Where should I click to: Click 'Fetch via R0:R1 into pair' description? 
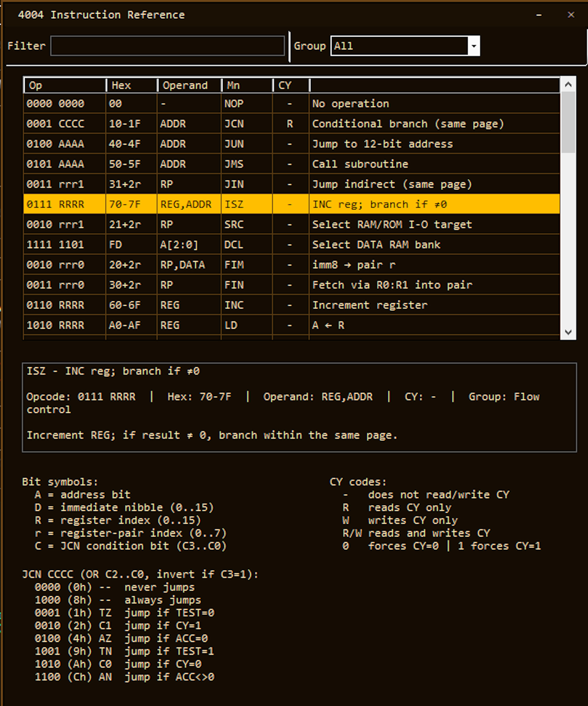434,285
